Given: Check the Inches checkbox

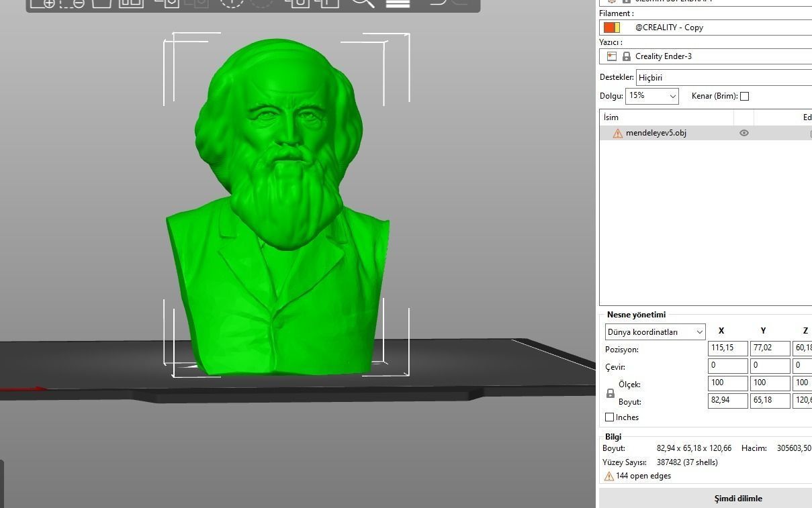Looking at the screenshot, I should [x=609, y=417].
